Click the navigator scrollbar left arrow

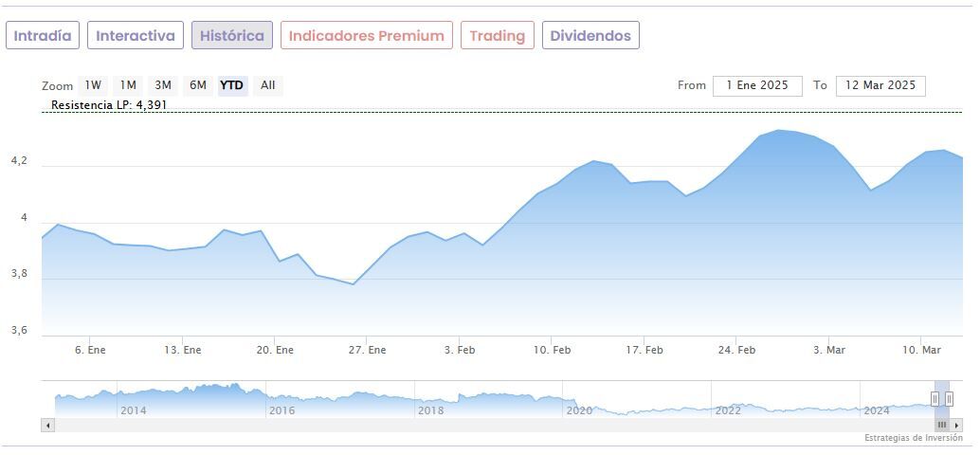click(47, 426)
